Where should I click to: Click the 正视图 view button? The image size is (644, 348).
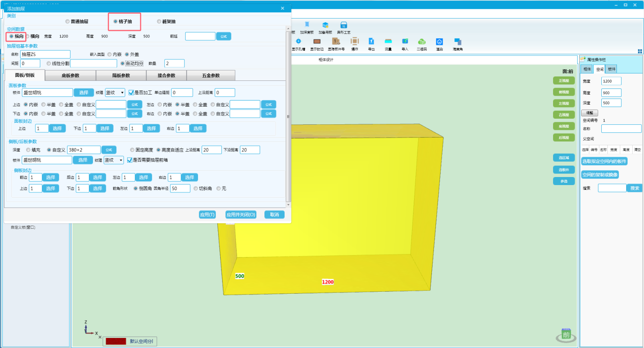pos(564,81)
